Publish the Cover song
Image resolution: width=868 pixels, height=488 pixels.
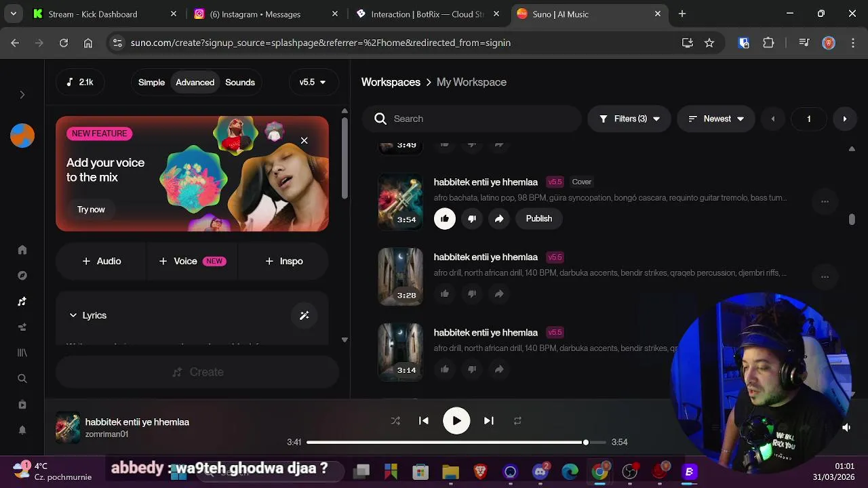[x=539, y=218]
